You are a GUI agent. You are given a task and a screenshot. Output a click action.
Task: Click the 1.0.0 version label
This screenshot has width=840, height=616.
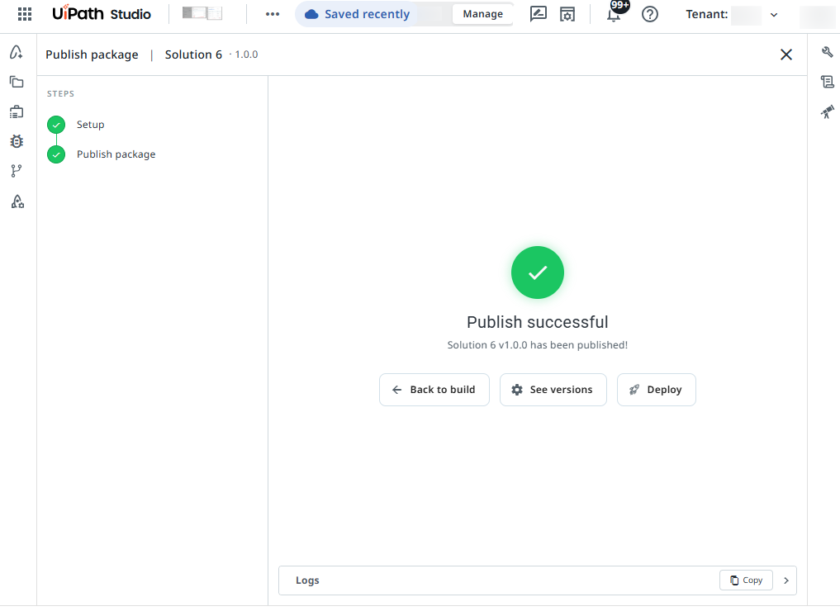coord(246,54)
